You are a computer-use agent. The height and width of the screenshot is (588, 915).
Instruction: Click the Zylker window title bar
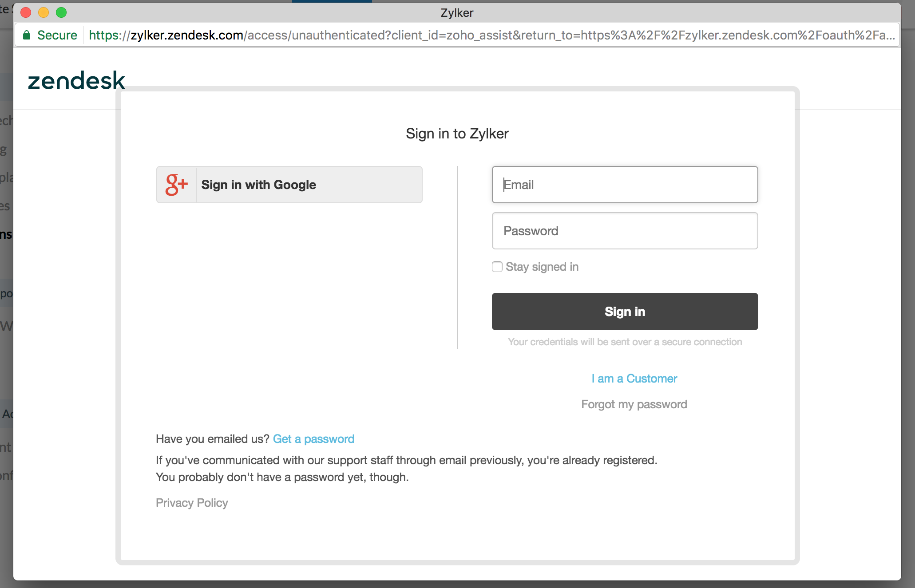457,12
